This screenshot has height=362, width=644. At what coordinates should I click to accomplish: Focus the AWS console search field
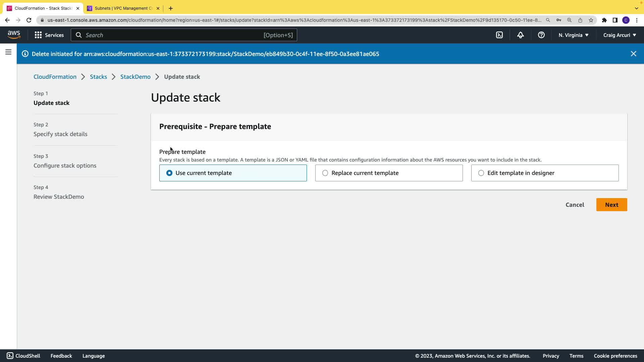(184, 35)
